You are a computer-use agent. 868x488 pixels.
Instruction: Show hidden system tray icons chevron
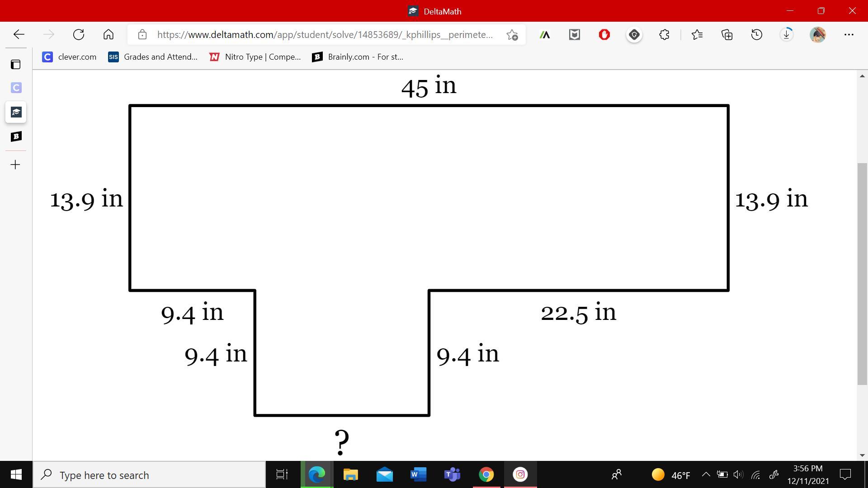click(x=706, y=474)
